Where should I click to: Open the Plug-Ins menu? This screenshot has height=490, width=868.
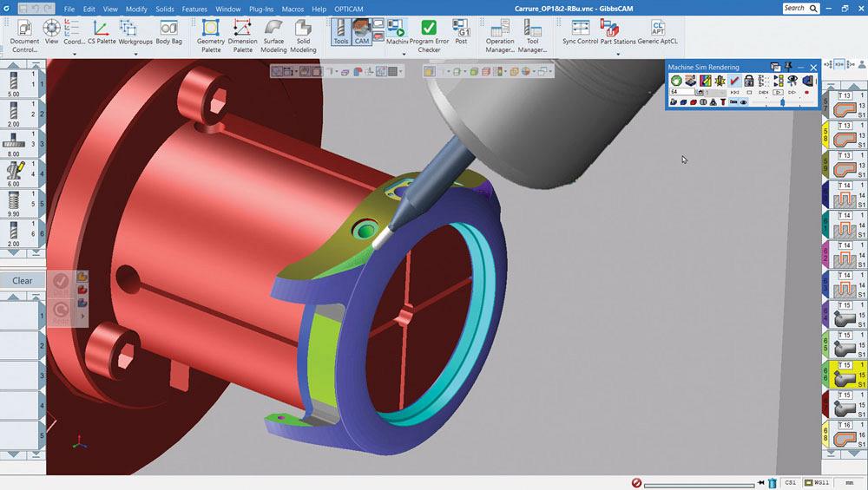(x=261, y=9)
